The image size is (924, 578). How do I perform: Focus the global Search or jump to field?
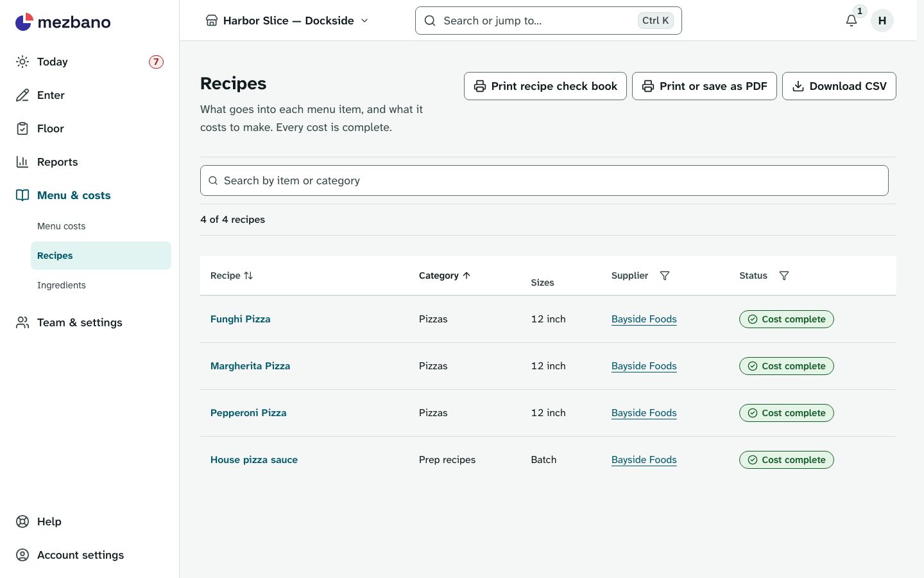[549, 21]
